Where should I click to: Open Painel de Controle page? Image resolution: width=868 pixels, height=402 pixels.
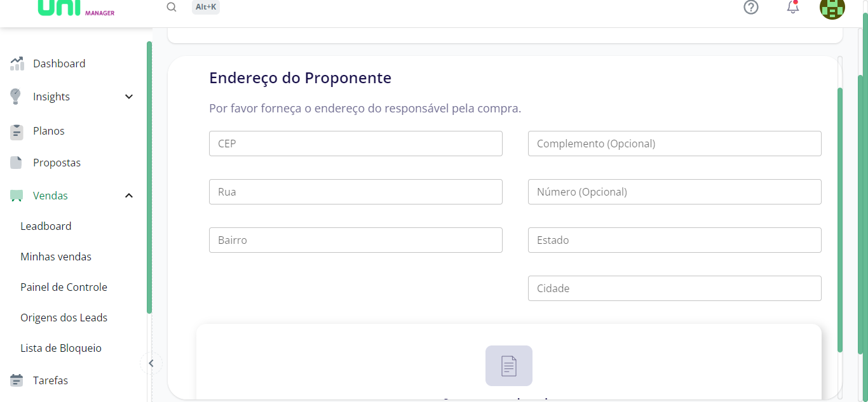click(x=64, y=287)
